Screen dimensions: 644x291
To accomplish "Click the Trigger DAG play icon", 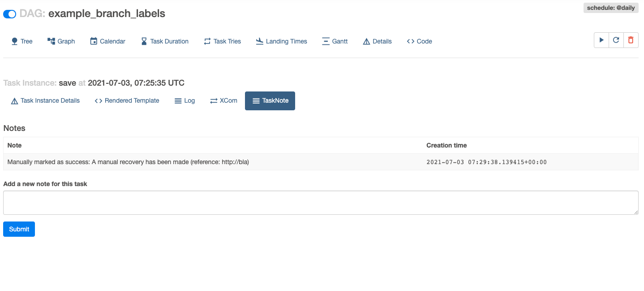I will tap(601, 40).
